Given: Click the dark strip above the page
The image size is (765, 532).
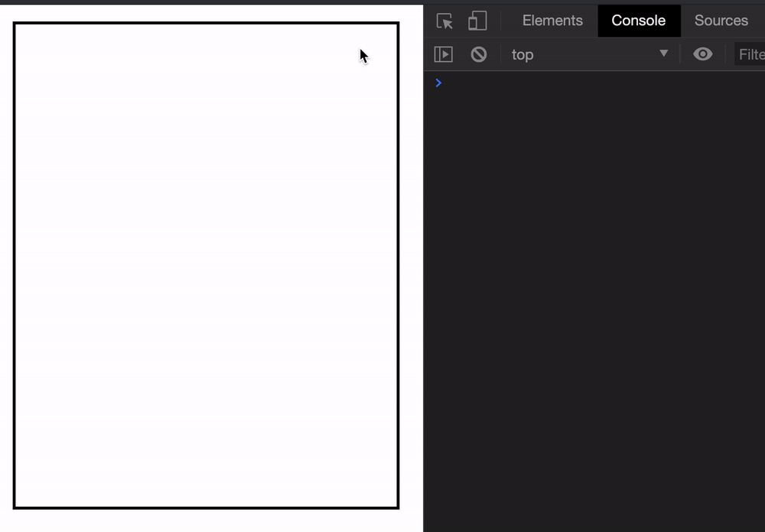Looking at the screenshot, I should coord(207,2).
